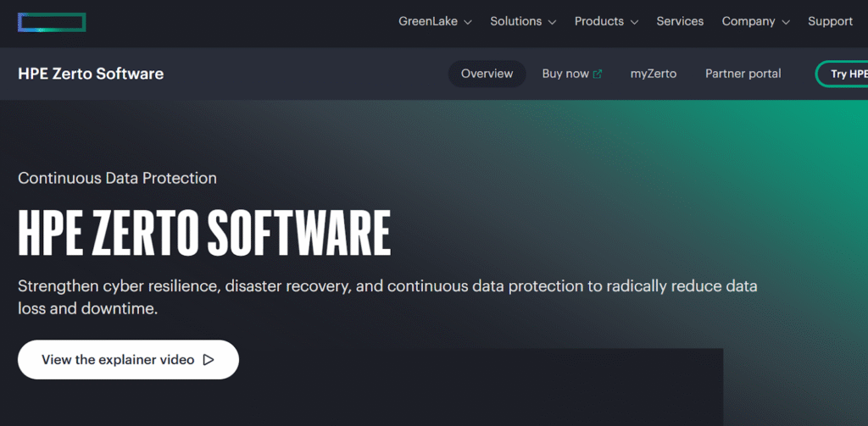Click the play icon in explainer video button
The width and height of the screenshot is (868, 426).
point(209,360)
